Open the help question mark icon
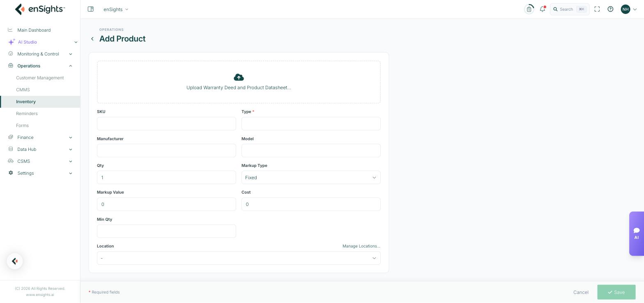This screenshot has height=303, width=644. pyautogui.click(x=610, y=9)
